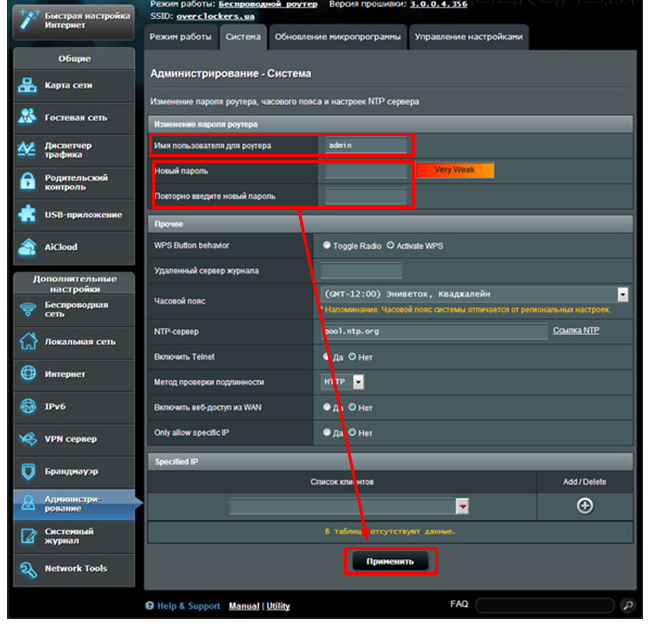Open the Локальная сеть house icon
This screenshot has height=626, width=648.
pos(28,341)
